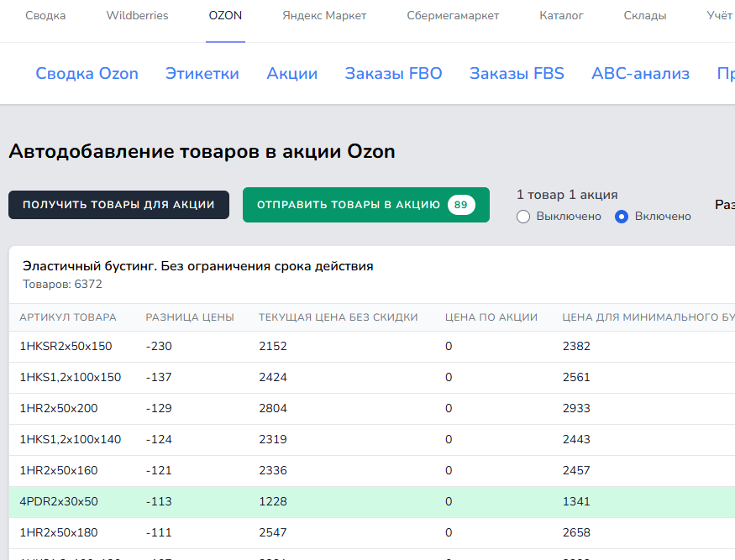Screen dimensions: 735x560
Task: Click the minimum boost price 2933
Action: (576, 408)
